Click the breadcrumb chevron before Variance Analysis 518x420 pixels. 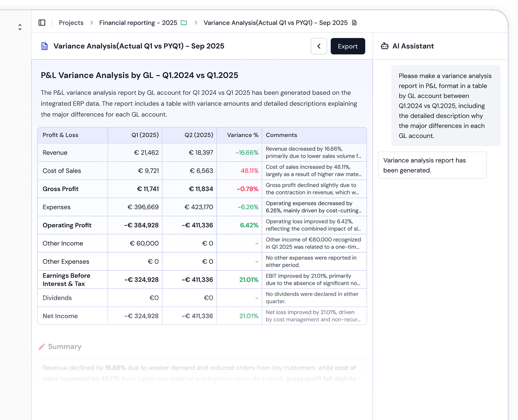(x=196, y=23)
